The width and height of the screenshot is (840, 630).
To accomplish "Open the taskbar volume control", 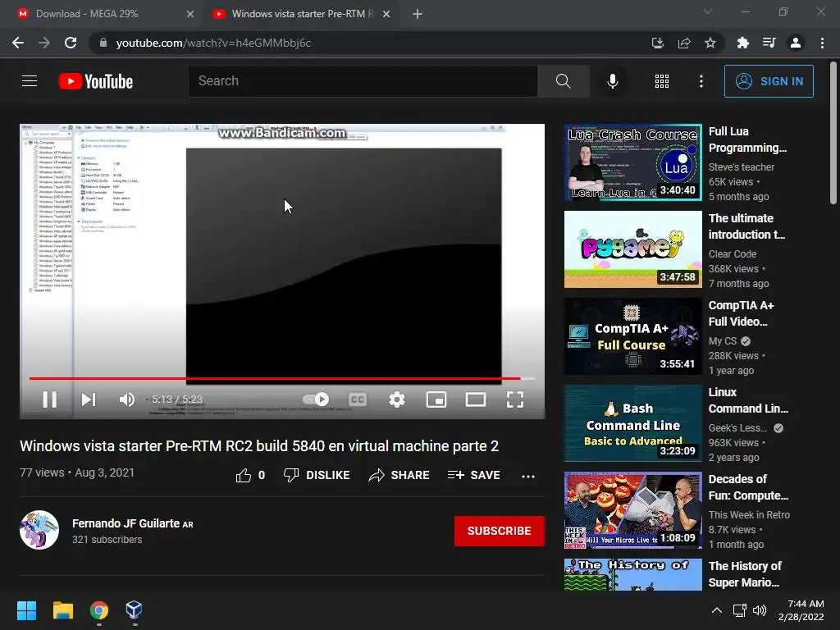I will pyautogui.click(x=759, y=610).
